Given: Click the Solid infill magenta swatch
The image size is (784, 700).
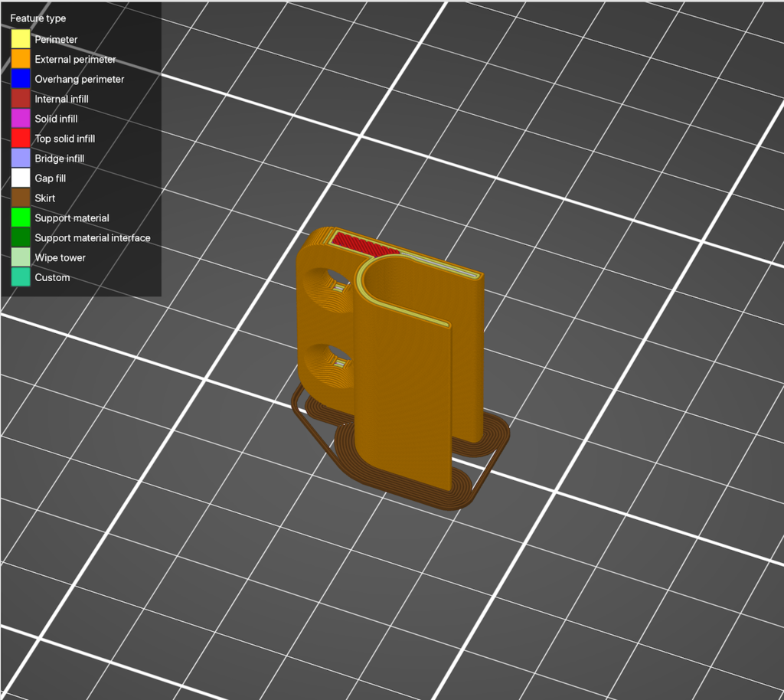Looking at the screenshot, I should point(21,119).
